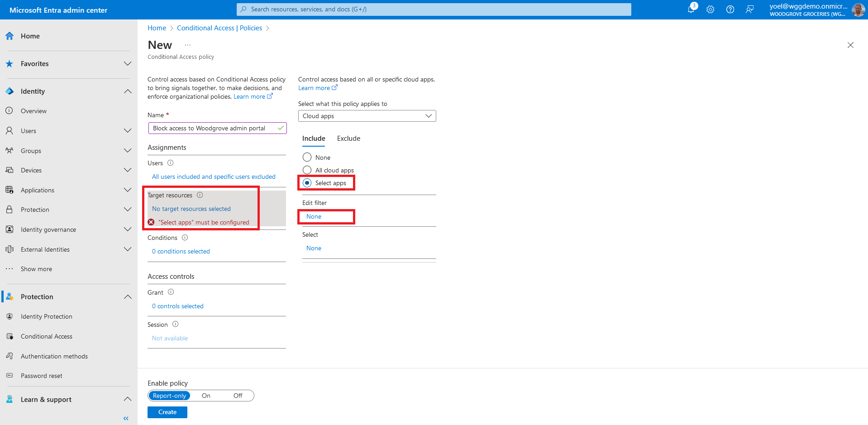This screenshot has height=425, width=868.
Task: Click the Create button
Action: 167,412
